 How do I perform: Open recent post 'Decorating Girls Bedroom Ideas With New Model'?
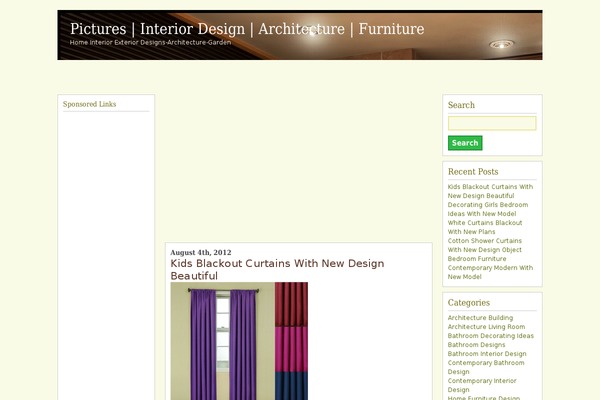coord(488,209)
